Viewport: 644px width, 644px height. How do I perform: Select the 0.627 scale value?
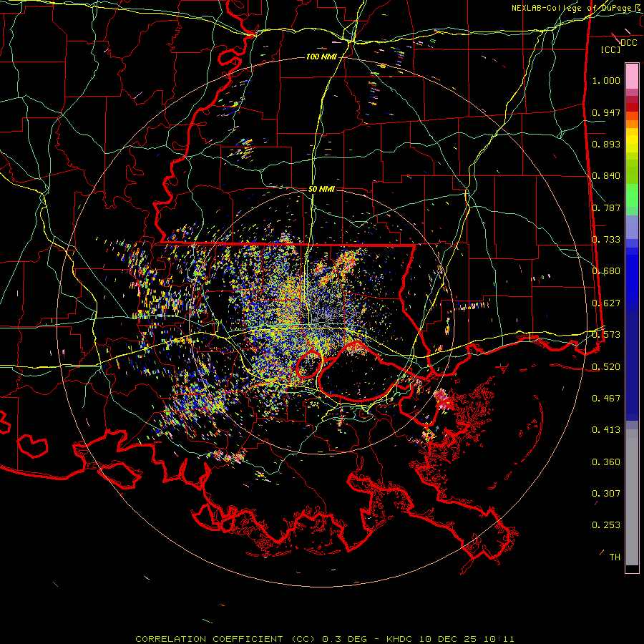[x=606, y=303]
